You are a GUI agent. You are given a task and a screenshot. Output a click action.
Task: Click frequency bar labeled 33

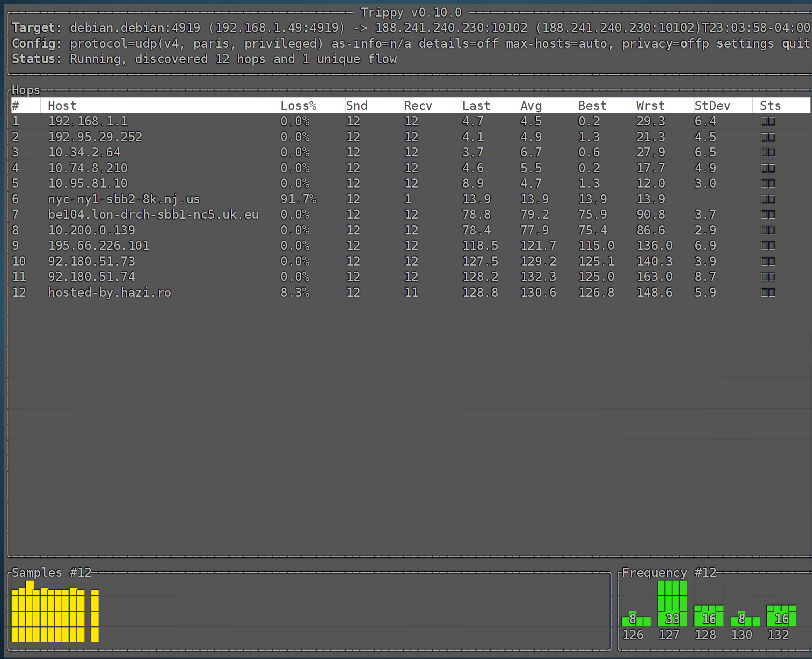click(672, 604)
